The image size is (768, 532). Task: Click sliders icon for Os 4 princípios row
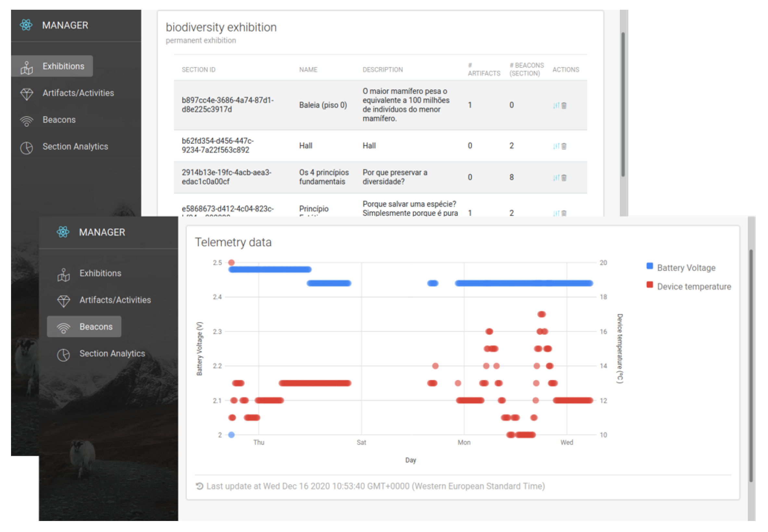(x=556, y=178)
